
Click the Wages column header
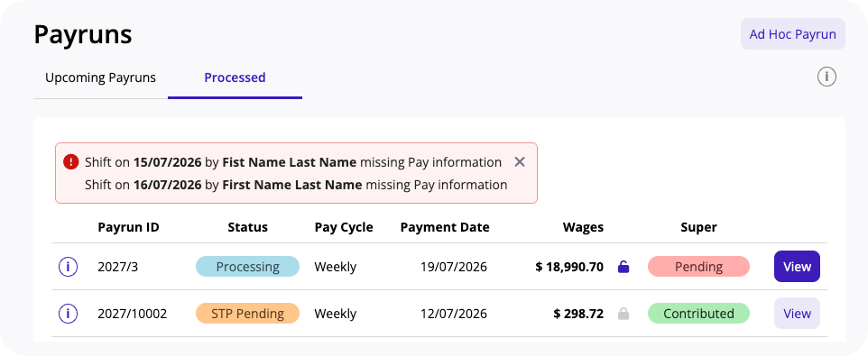click(583, 227)
